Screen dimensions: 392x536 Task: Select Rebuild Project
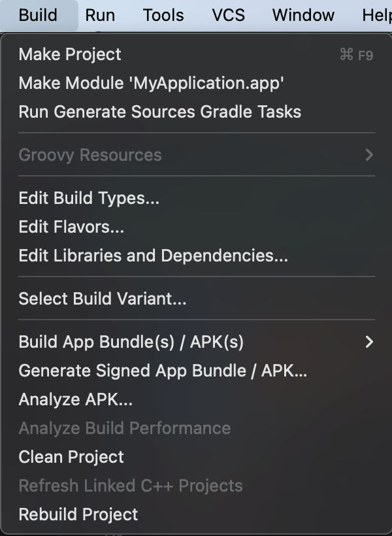click(x=196, y=514)
